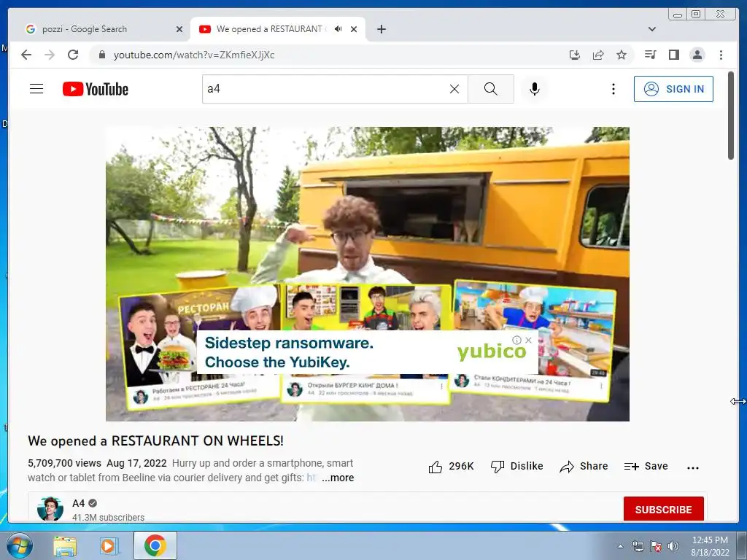The image size is (747, 560).
Task: Go to YouTube home via logo
Action: [96, 89]
